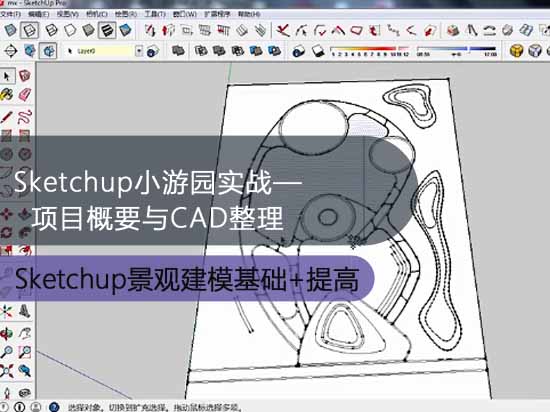The height and width of the screenshot is (412, 550).
Task: Select the Follow Me tool
Action: click(25, 232)
